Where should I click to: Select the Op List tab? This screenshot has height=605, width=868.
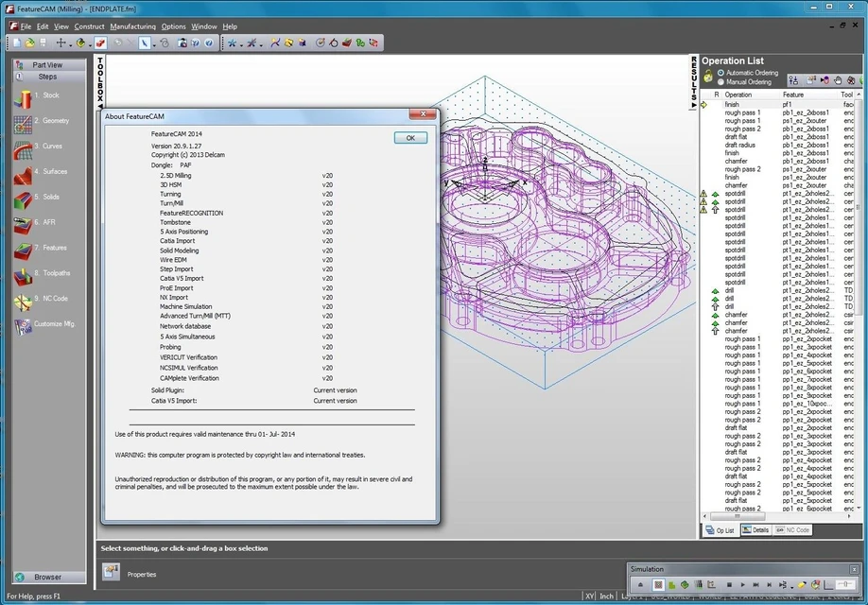pyautogui.click(x=720, y=530)
